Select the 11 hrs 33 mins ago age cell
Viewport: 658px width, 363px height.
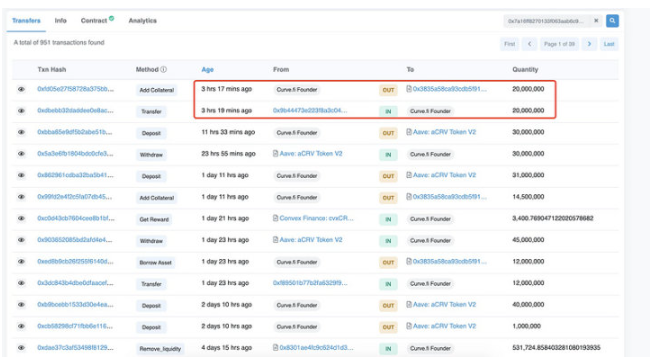tap(228, 132)
